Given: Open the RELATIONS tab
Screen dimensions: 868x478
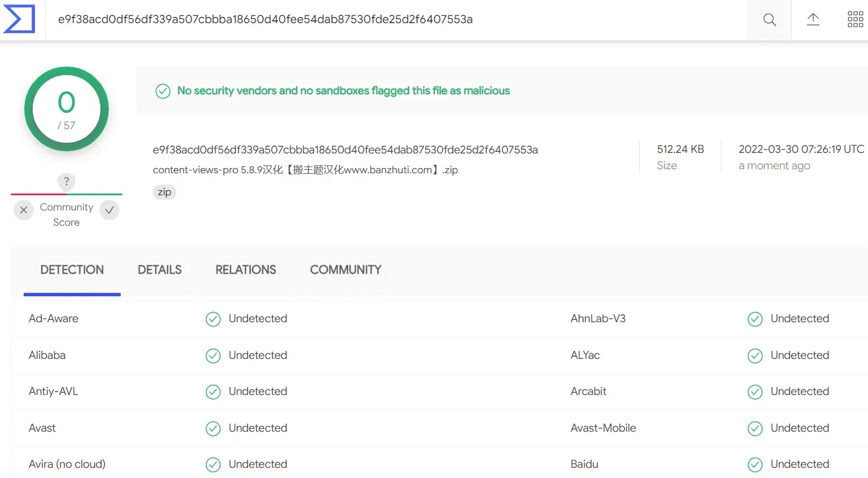Looking at the screenshot, I should (245, 270).
